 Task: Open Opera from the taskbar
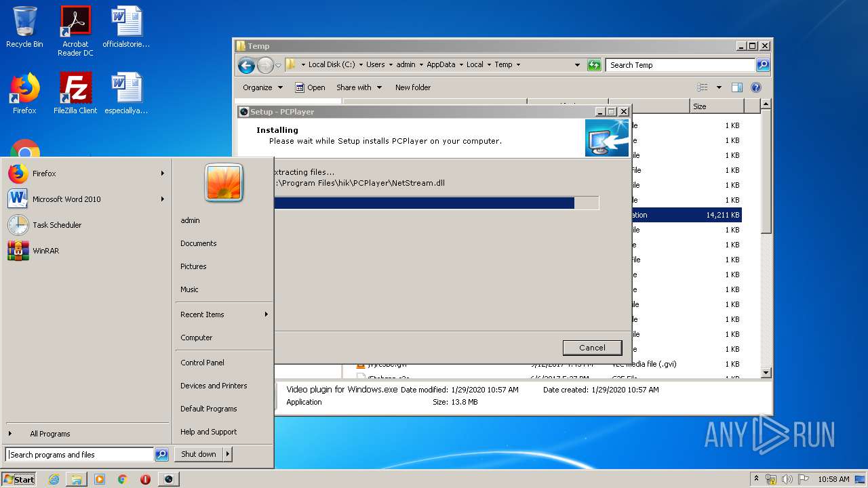click(145, 479)
